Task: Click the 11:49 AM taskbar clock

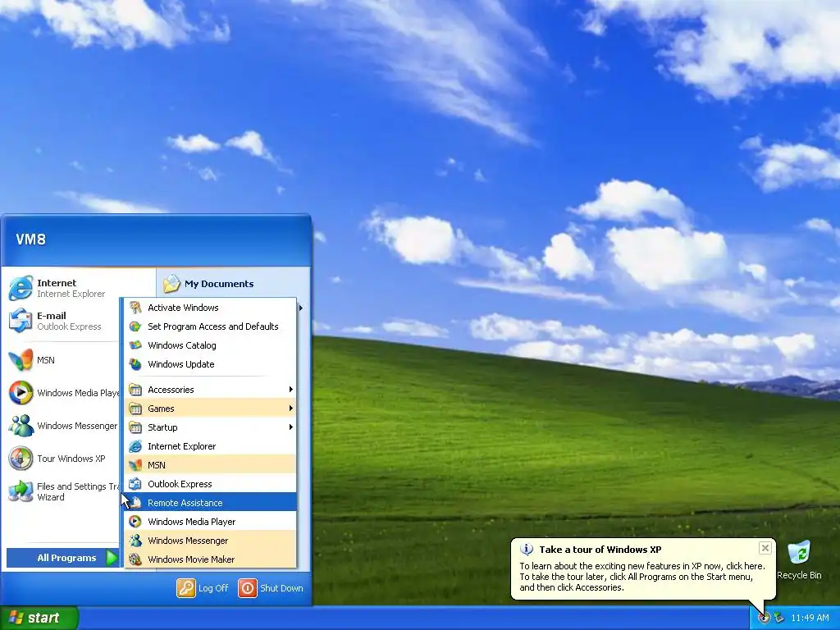Action: coord(810,618)
